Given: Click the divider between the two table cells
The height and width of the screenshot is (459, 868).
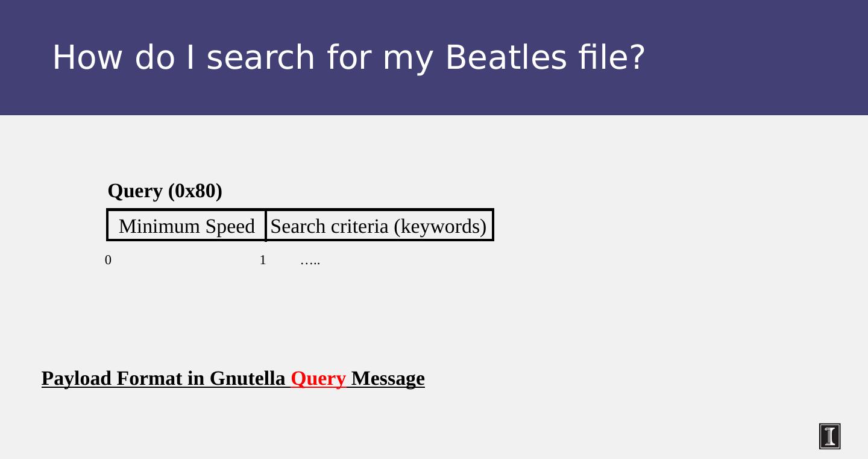Looking at the screenshot, I should pos(265,225).
